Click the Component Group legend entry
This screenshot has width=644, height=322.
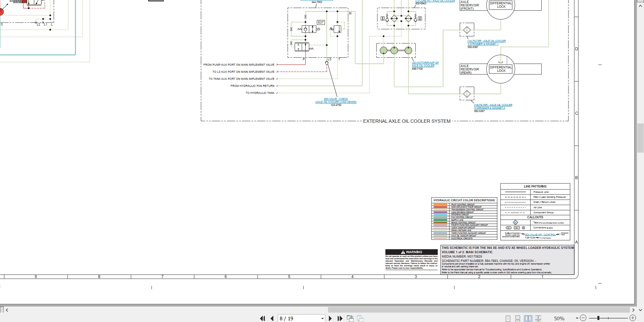pyautogui.click(x=543, y=213)
